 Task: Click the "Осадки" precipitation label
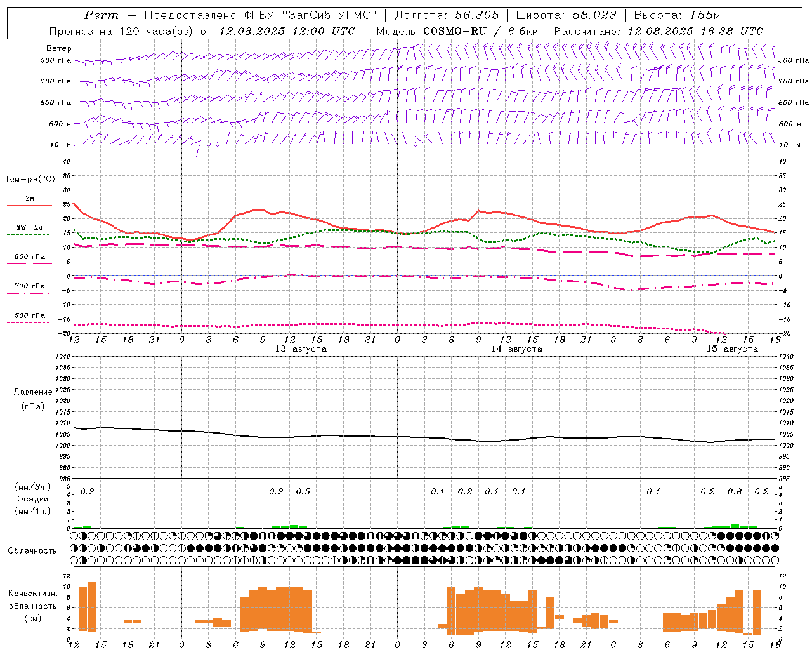[33, 499]
